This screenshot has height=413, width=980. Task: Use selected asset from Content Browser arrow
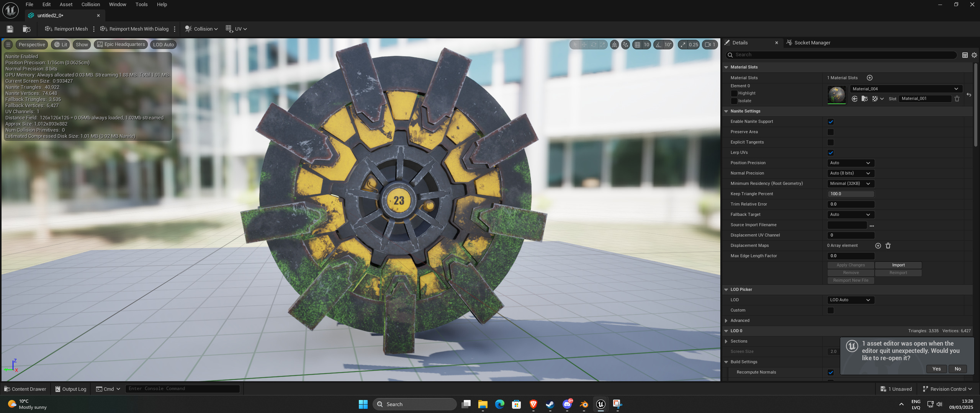pyautogui.click(x=855, y=99)
